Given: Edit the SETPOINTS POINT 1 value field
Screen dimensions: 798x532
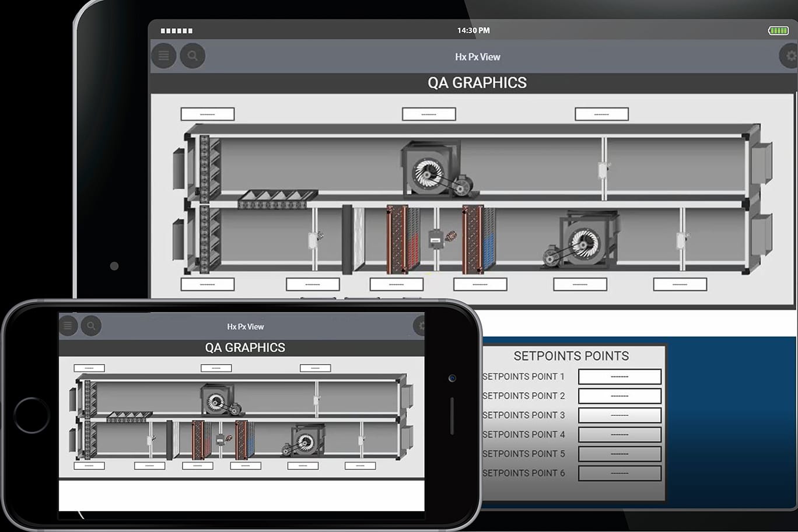Looking at the screenshot, I should pyautogui.click(x=619, y=377).
